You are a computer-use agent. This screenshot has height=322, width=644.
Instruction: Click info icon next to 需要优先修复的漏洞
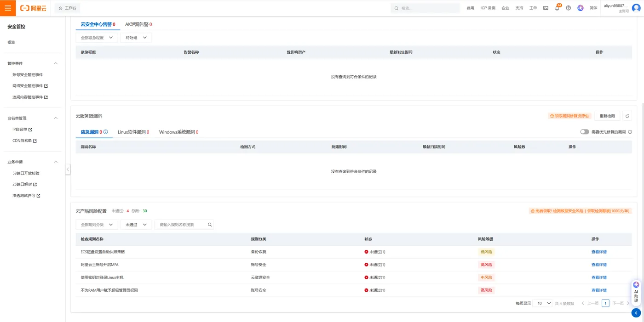tap(630, 132)
